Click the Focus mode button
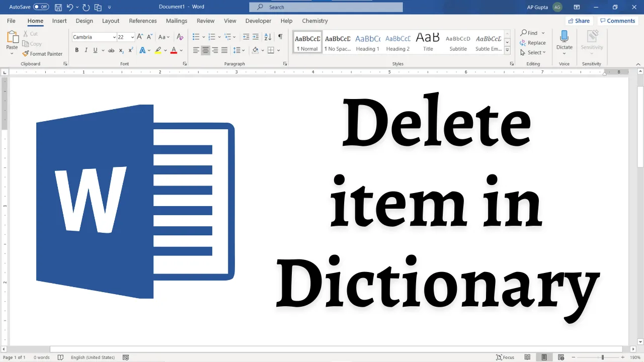The width and height of the screenshot is (644, 362). click(505, 357)
